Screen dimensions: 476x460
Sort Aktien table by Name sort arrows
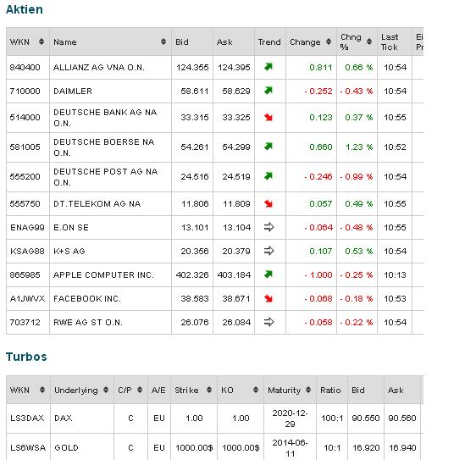[x=163, y=42]
